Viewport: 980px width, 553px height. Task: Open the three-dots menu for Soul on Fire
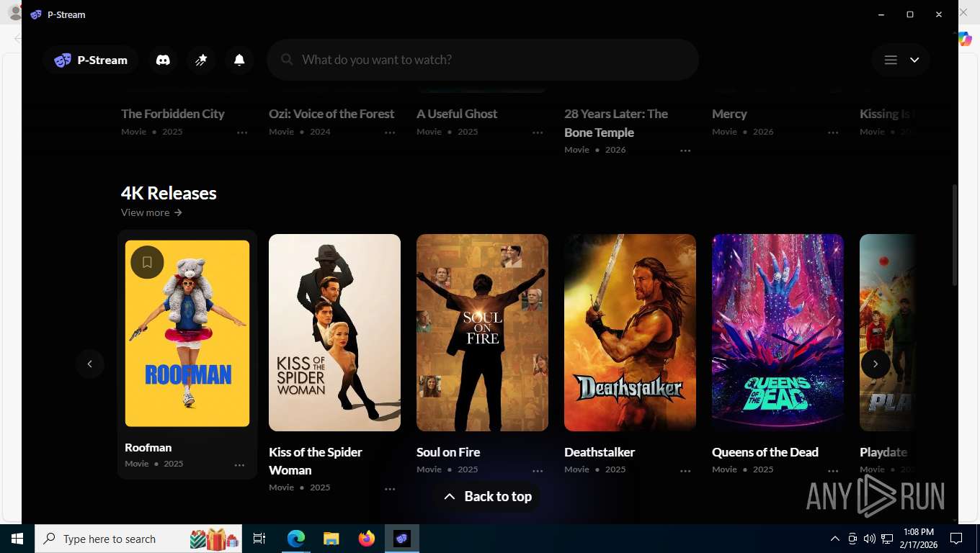tap(538, 471)
